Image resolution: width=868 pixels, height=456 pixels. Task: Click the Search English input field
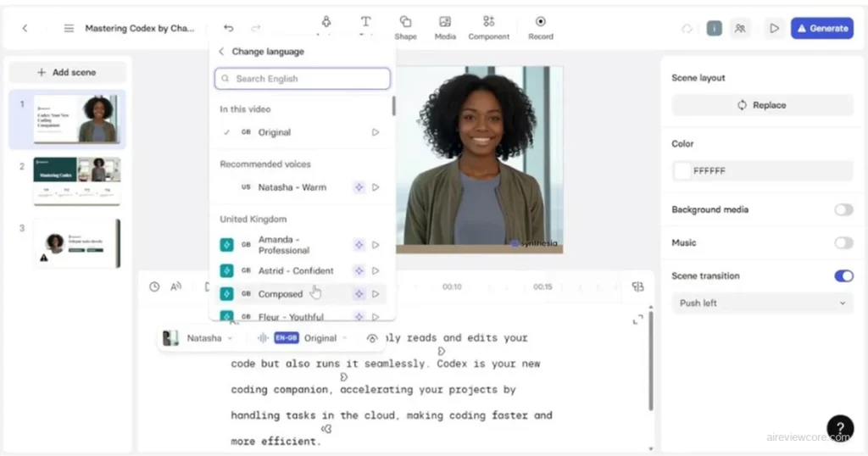[303, 79]
